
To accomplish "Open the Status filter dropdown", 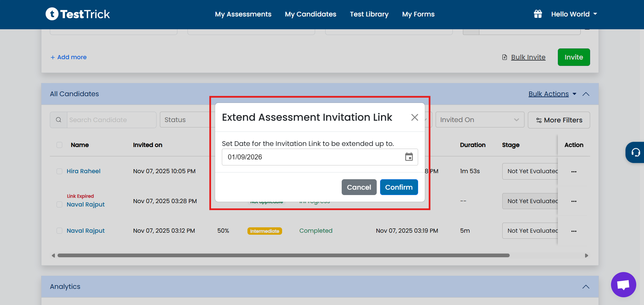I will pos(187,120).
